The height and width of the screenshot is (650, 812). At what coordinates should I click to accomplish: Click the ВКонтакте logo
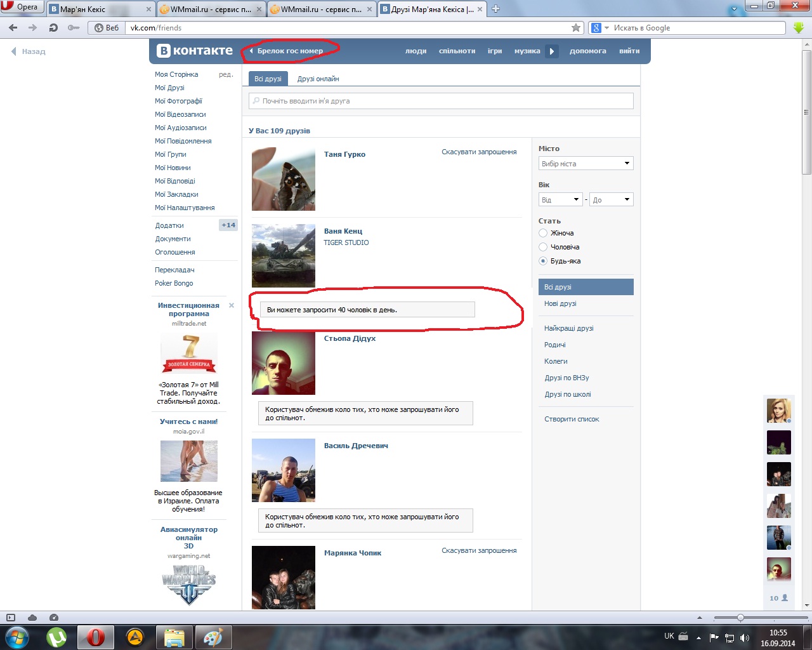click(195, 51)
